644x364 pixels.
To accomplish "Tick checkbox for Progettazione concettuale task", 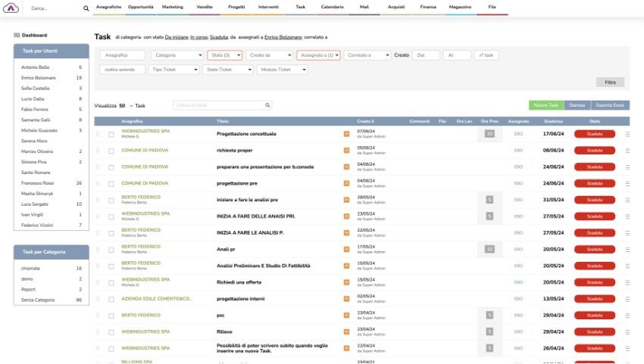I will tap(111, 134).
